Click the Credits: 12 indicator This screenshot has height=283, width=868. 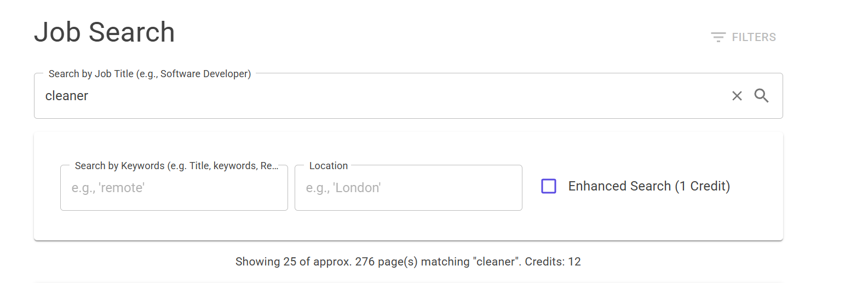553,262
